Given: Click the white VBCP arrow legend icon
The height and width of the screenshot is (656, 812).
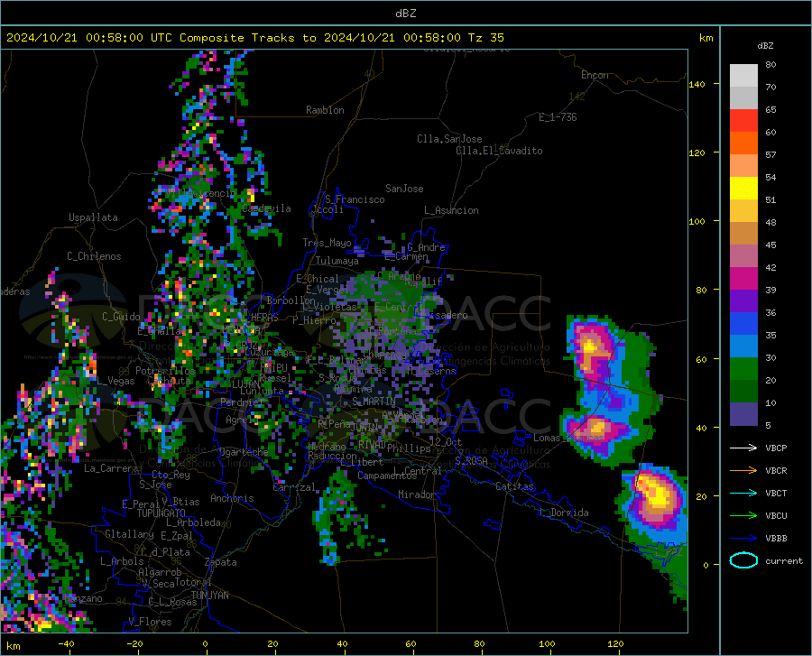Looking at the screenshot, I should (x=743, y=448).
